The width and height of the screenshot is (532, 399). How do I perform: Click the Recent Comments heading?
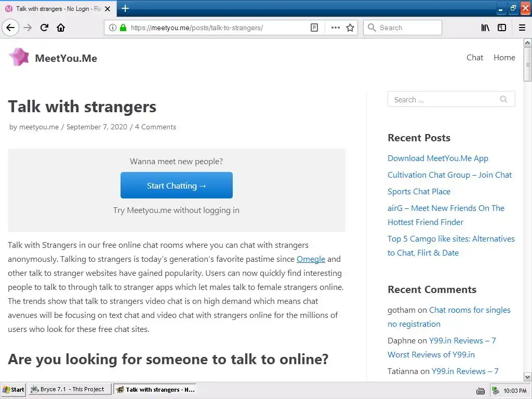coord(432,289)
